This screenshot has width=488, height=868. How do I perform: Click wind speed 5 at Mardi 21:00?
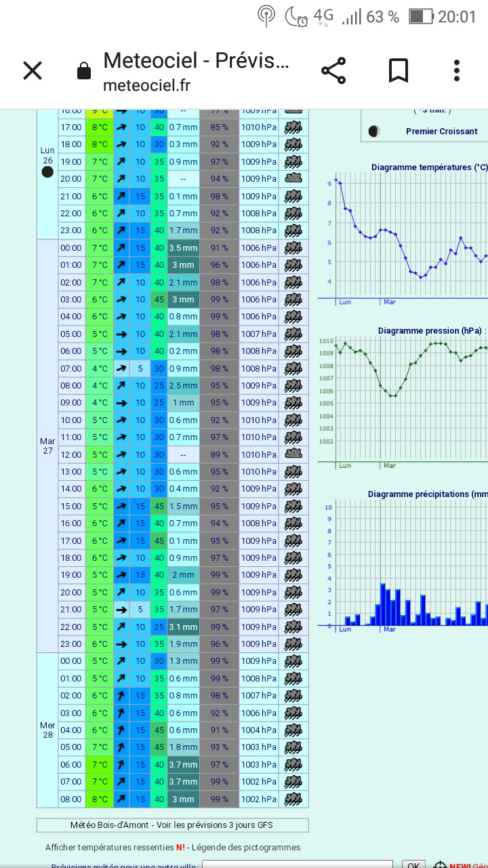pos(140,610)
